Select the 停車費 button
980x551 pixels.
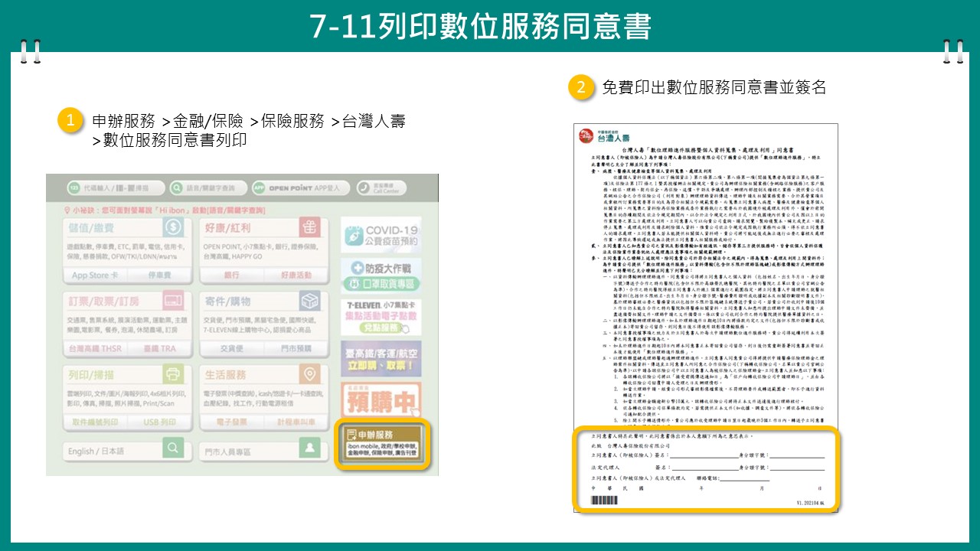click(158, 275)
